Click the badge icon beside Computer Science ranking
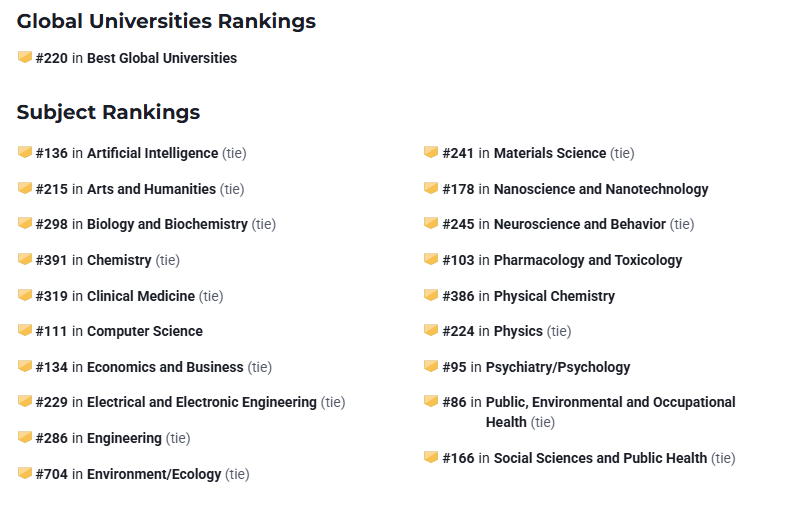 [x=25, y=330]
